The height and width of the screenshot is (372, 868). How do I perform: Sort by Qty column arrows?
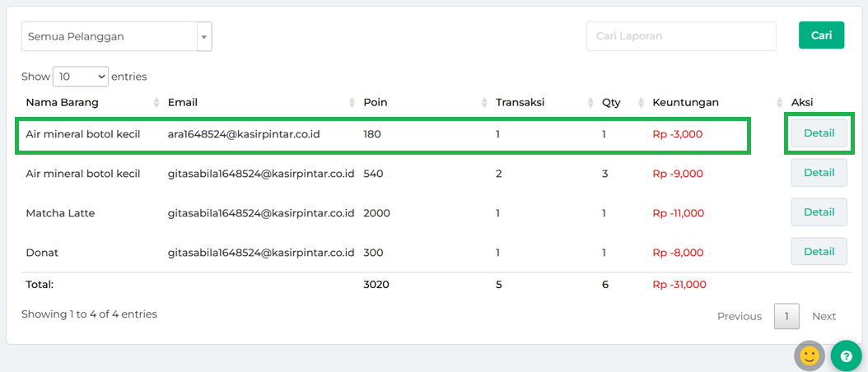pos(640,103)
